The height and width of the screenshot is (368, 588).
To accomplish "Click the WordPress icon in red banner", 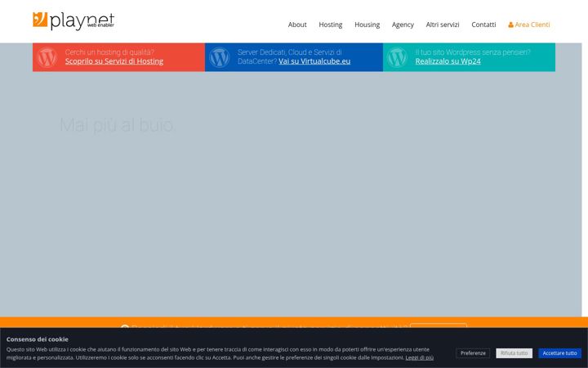I will [x=47, y=57].
